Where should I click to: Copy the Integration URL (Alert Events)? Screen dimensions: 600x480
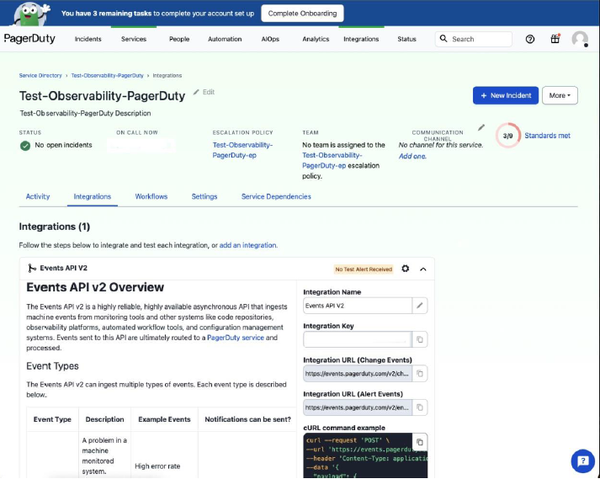420,408
